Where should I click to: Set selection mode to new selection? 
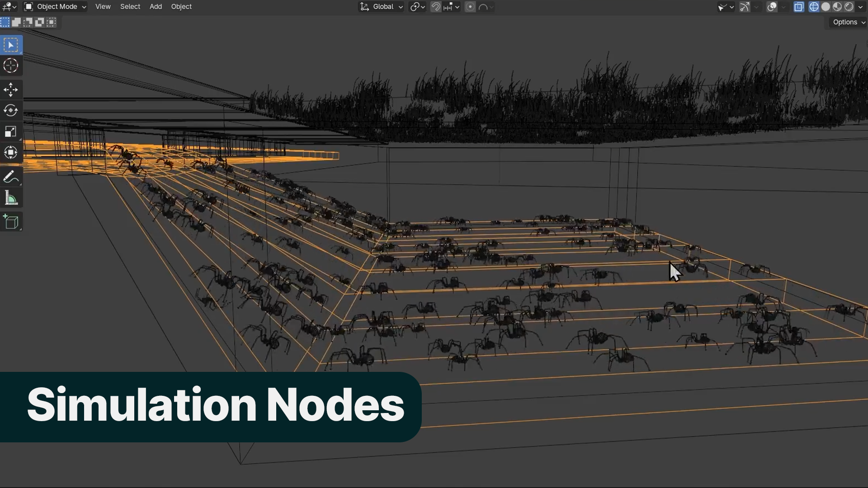click(5, 22)
